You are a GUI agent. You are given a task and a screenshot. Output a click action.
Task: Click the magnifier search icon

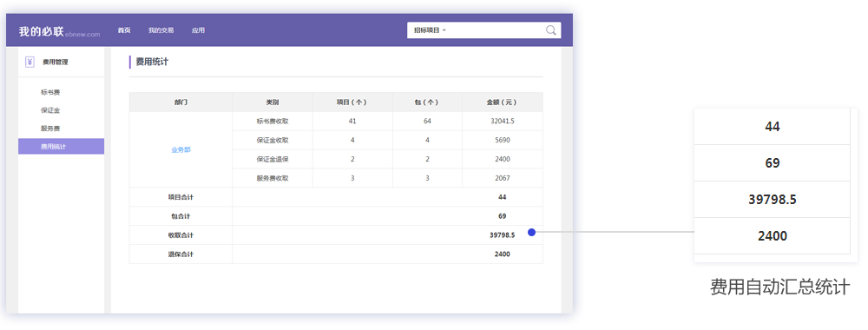coord(550,30)
